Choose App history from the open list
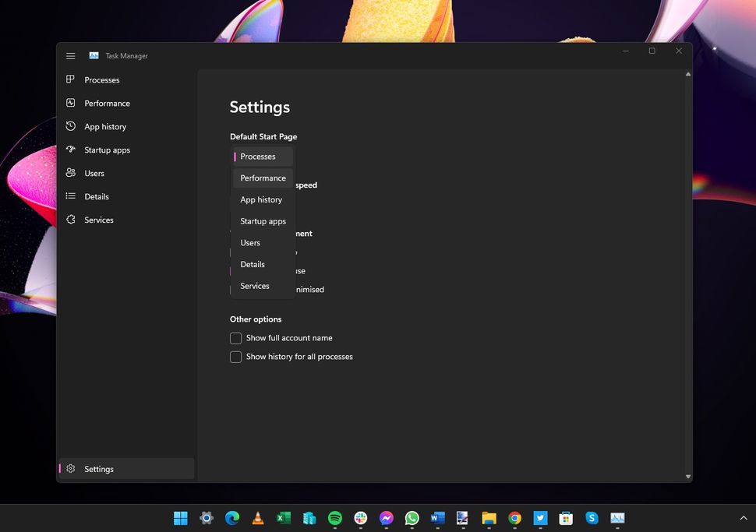Screen dimensions: 756x532 click(261, 199)
